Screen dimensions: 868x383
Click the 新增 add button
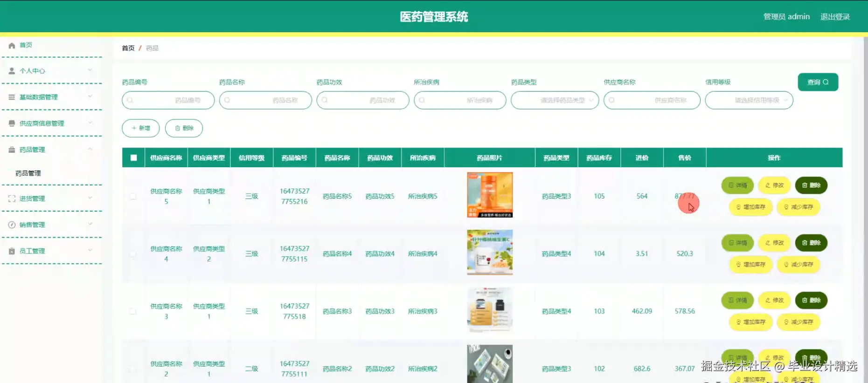click(x=141, y=128)
